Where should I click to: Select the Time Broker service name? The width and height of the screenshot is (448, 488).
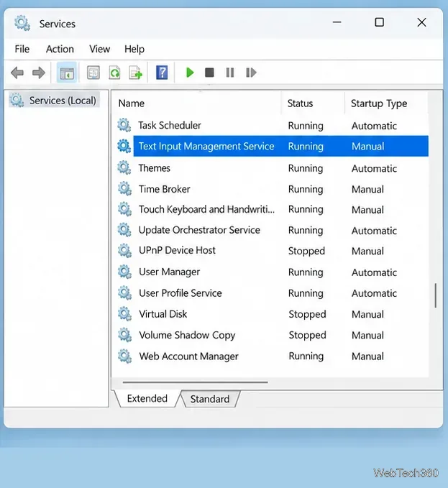click(165, 189)
